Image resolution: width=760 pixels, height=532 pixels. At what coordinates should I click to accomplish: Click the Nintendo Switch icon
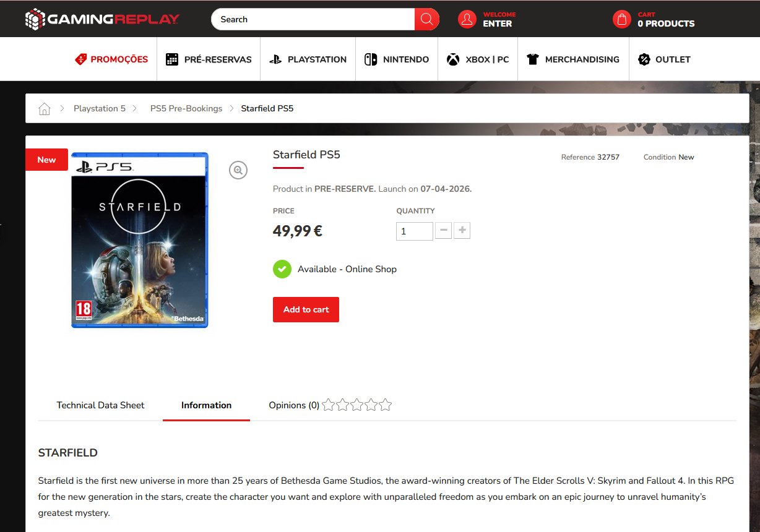[371, 59]
